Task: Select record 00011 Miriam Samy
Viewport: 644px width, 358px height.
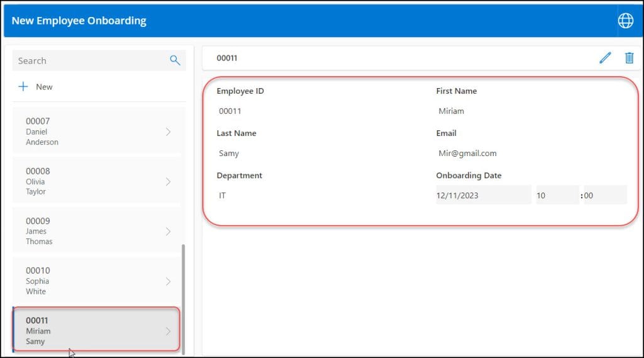Action: 96,329
